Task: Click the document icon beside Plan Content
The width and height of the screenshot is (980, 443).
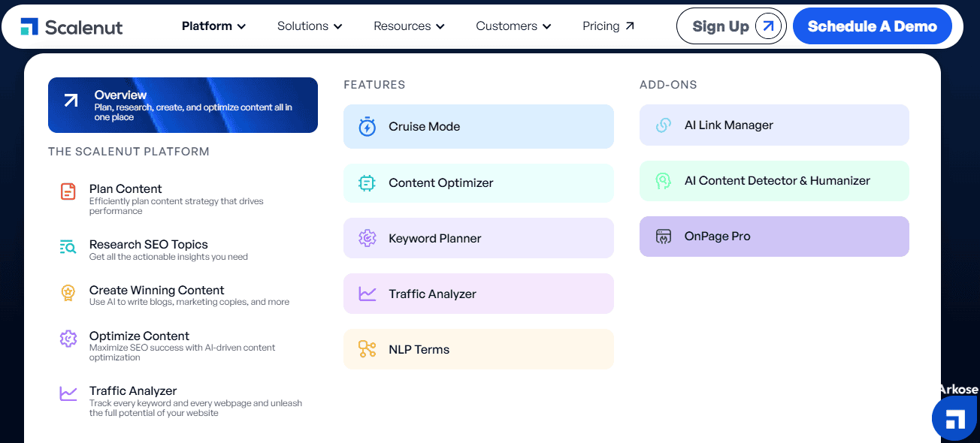Action: pyautogui.click(x=68, y=191)
